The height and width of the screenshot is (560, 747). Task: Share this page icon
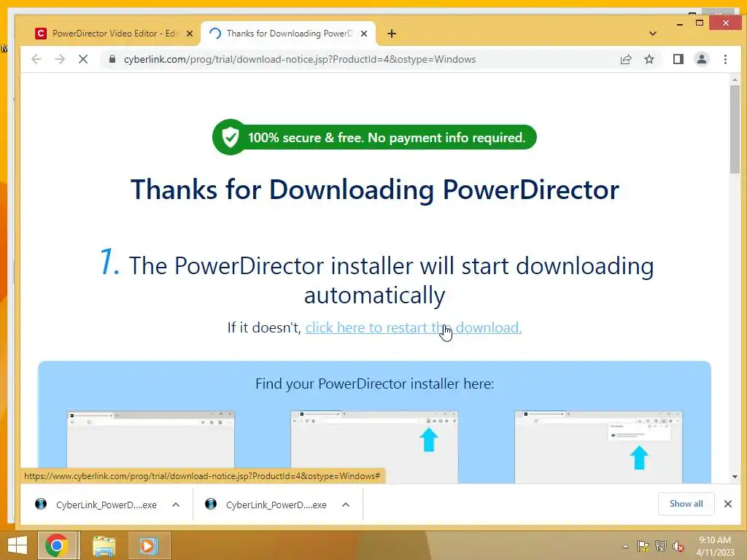[x=625, y=59]
